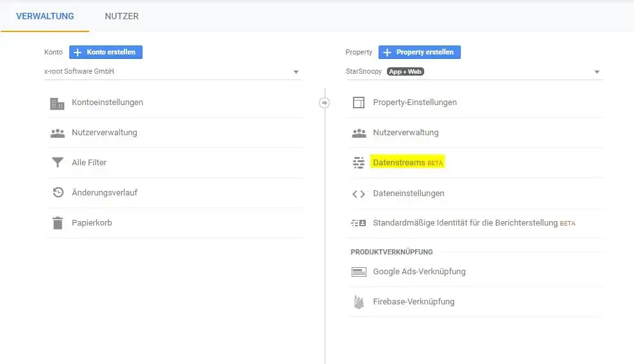Open Standardmäßige Identität für die Berichterstellung

[x=474, y=223]
